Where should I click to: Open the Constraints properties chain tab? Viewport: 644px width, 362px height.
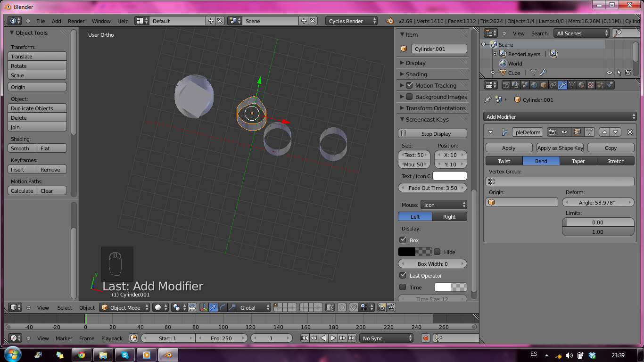click(x=553, y=85)
